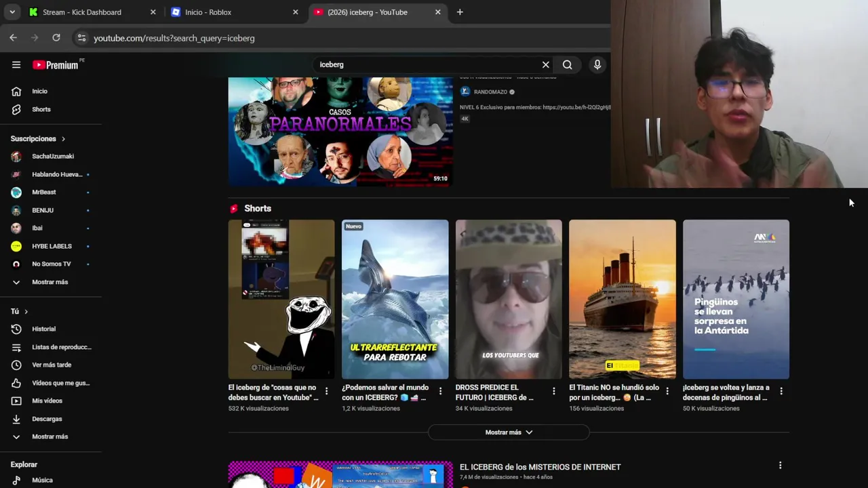
Task: Switch to the Inicio - Roblox tab
Action: (x=234, y=12)
